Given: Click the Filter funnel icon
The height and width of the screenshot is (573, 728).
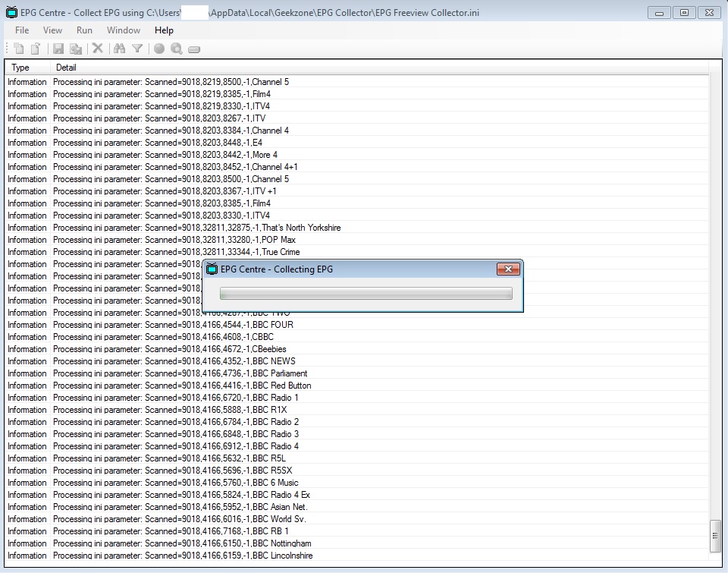Looking at the screenshot, I should tap(137, 49).
